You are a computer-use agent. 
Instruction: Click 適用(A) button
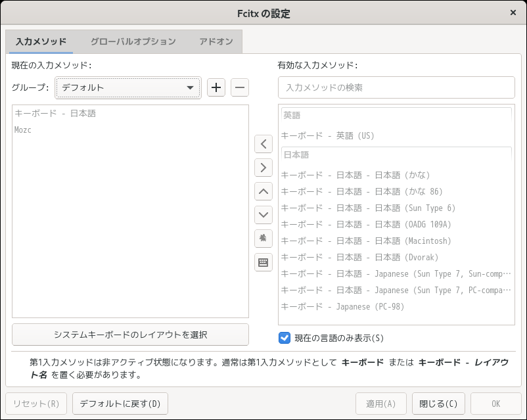(381, 404)
